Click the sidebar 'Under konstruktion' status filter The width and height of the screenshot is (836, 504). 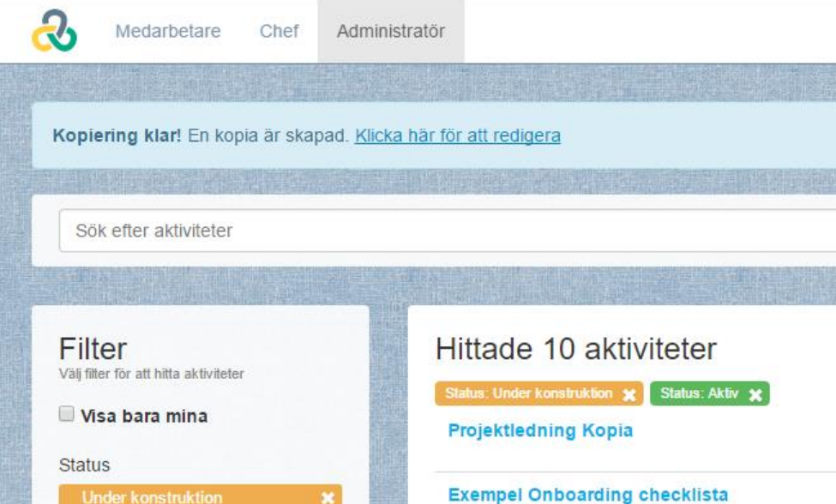point(200,495)
